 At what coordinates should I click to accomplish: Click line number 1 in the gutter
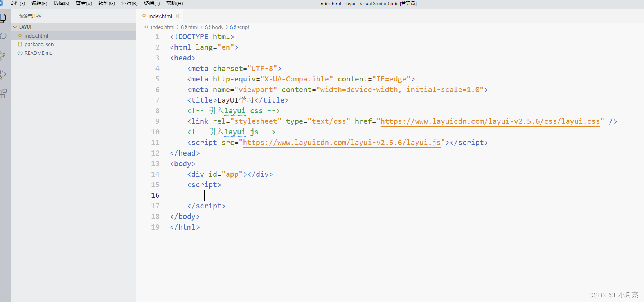click(x=157, y=37)
